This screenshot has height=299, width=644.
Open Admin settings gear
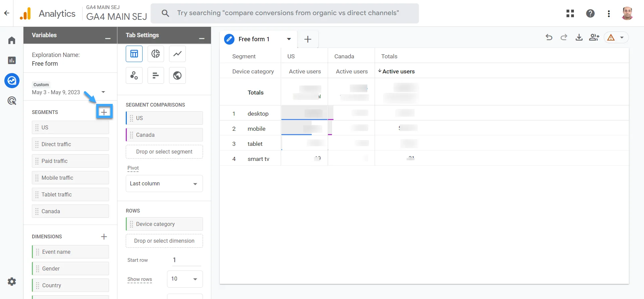click(12, 282)
